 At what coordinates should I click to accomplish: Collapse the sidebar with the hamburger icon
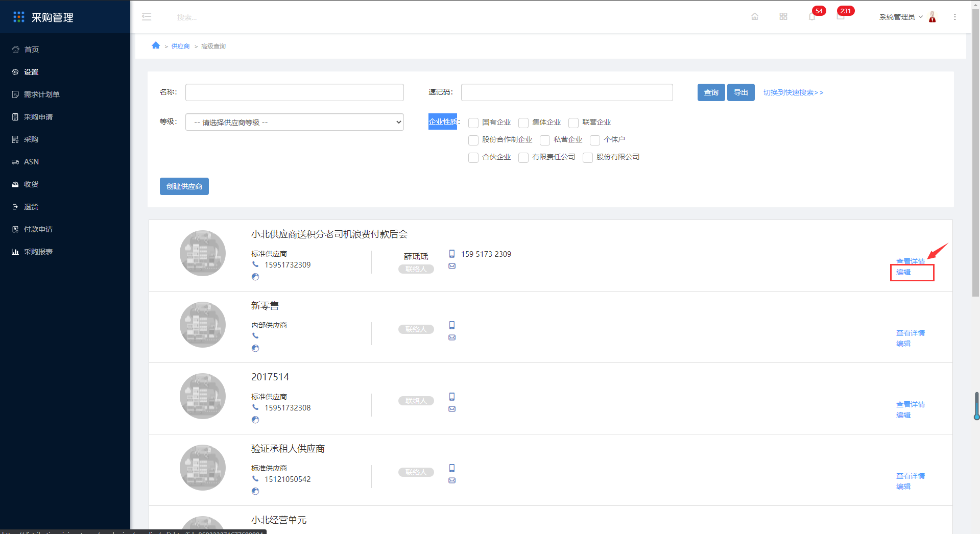[x=147, y=17]
